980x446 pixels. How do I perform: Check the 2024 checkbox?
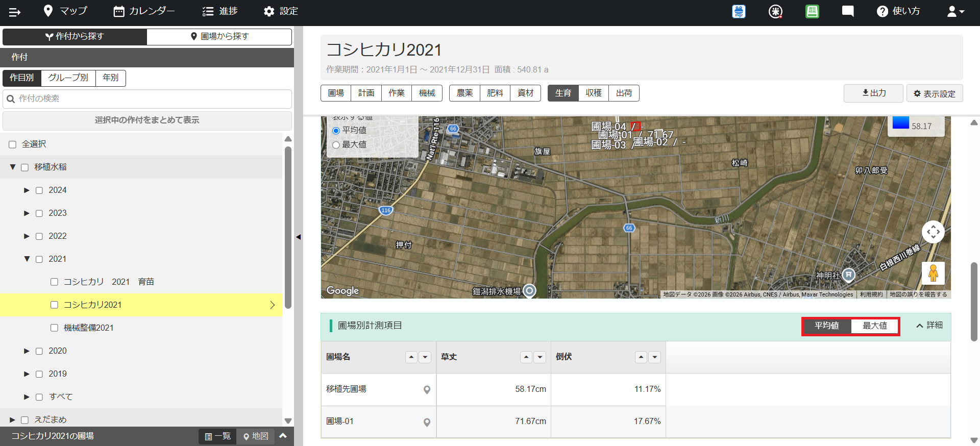(39, 190)
